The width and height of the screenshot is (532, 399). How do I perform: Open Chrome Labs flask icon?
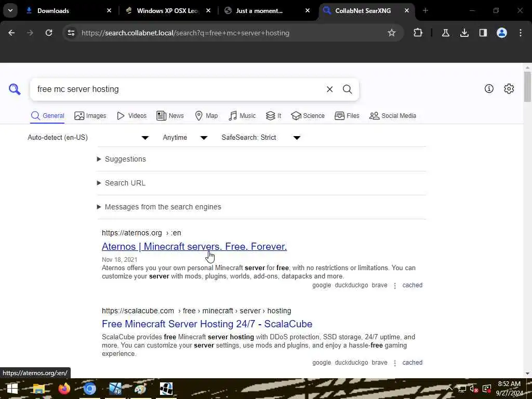(445, 33)
